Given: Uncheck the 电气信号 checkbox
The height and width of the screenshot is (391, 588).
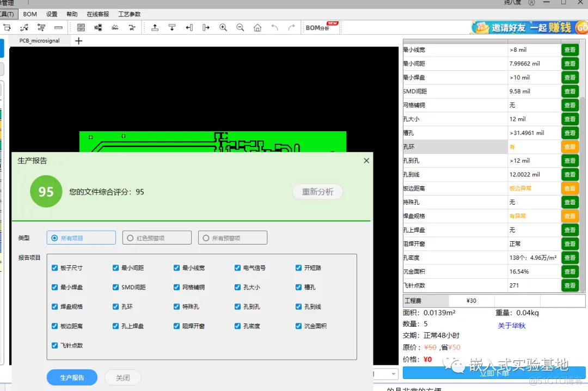Looking at the screenshot, I should (x=237, y=268).
